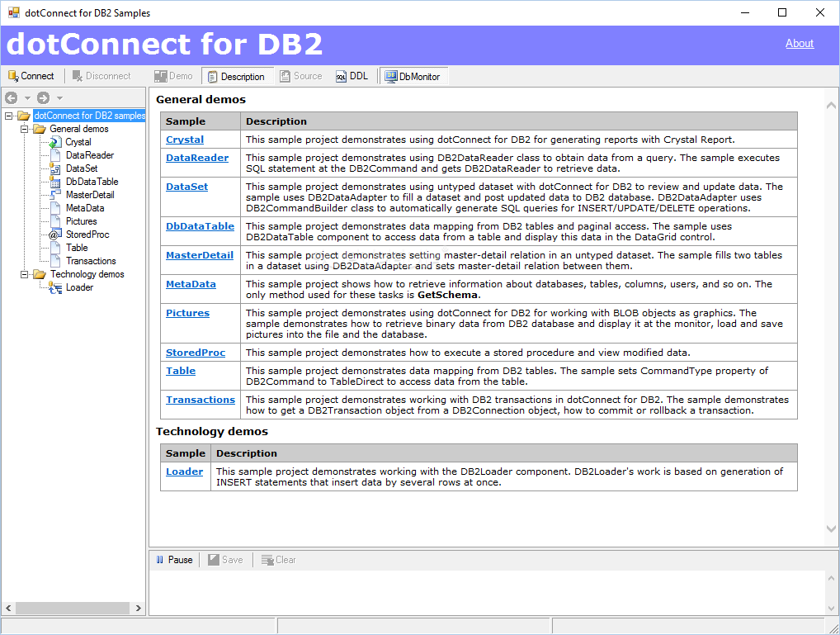Click the Crystal report tree icon

click(x=55, y=142)
